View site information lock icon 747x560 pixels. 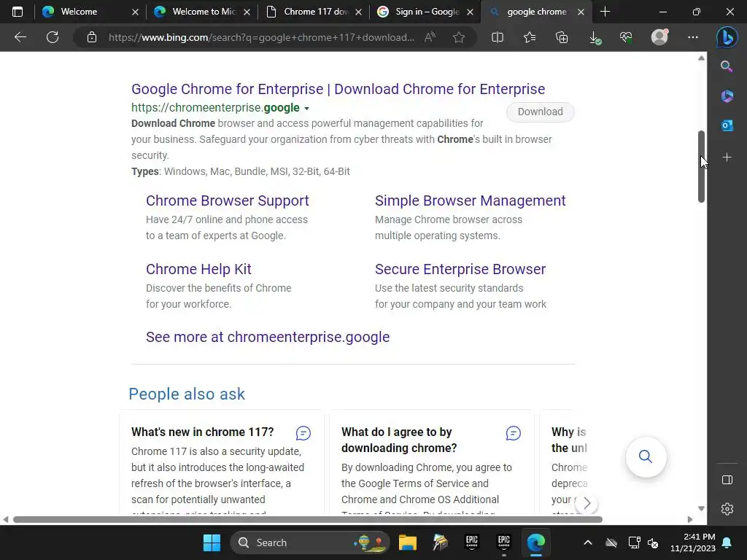coord(92,37)
